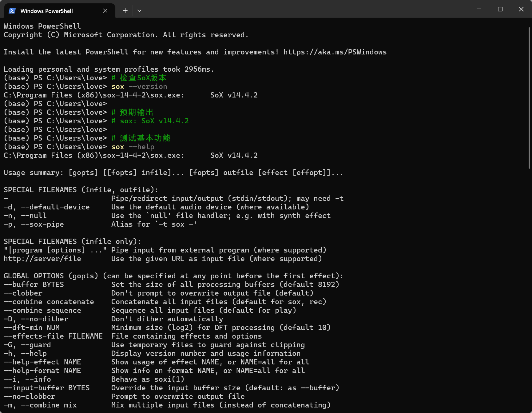Click 'Behave as soxi(1)' description
The height and width of the screenshot is (413, 532).
pos(148,379)
